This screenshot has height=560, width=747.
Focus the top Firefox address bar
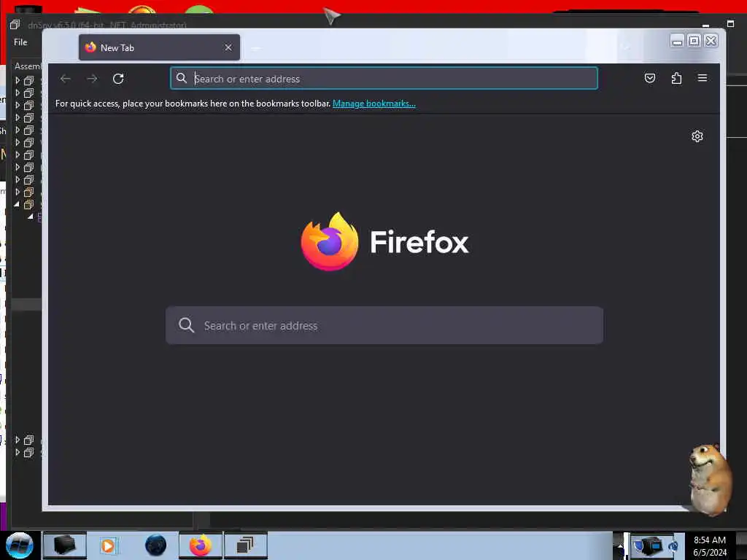click(384, 79)
